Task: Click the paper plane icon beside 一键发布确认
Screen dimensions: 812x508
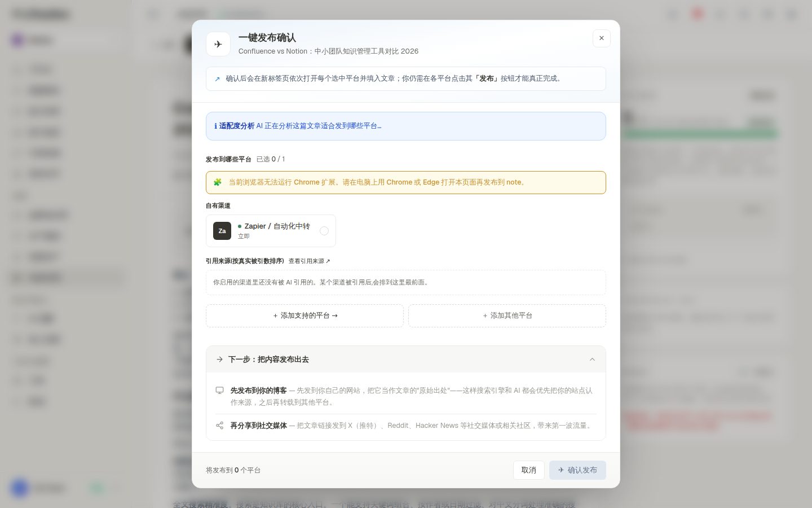Action: [x=218, y=44]
